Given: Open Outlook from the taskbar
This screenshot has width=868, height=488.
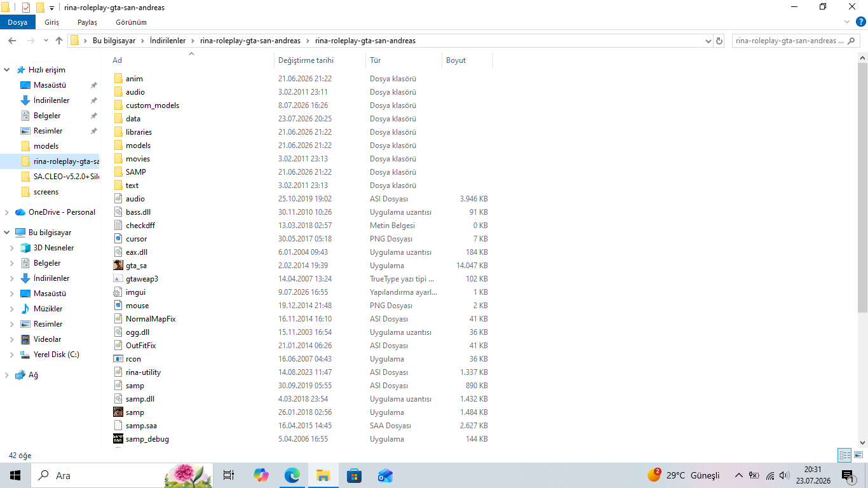Looking at the screenshot, I should (385, 475).
